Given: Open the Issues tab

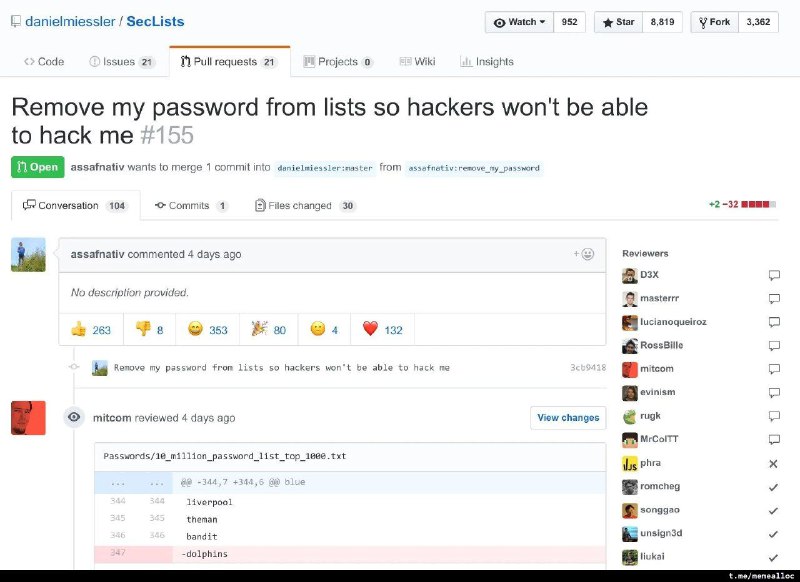Looking at the screenshot, I should click(x=122, y=62).
